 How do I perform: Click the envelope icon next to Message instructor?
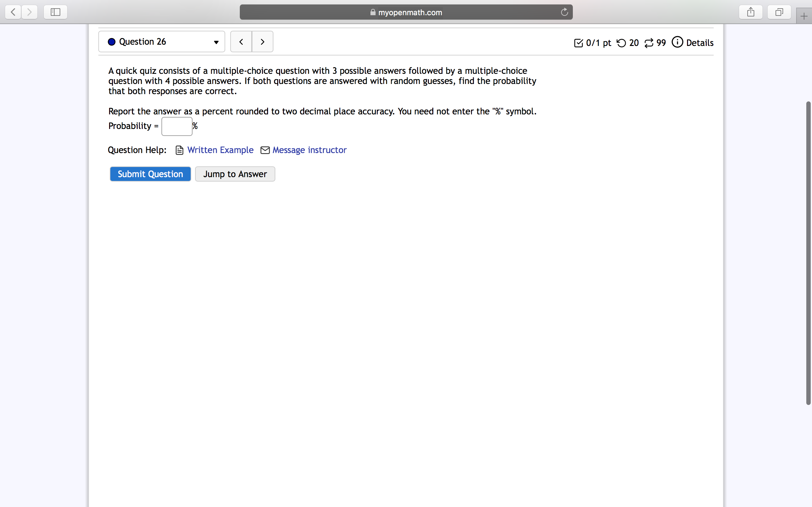tap(265, 150)
